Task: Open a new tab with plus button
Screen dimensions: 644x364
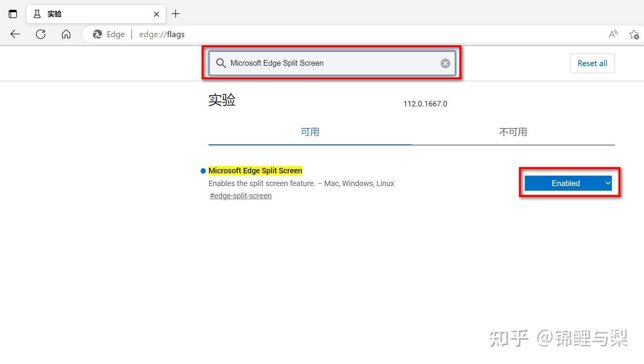Action: click(x=176, y=14)
